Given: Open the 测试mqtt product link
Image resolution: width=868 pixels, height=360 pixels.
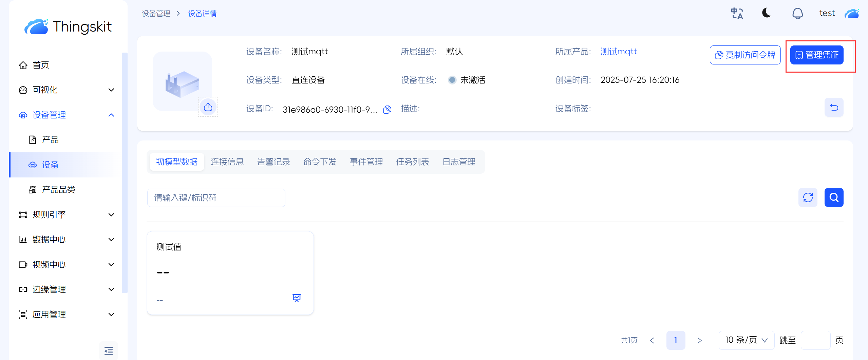Looking at the screenshot, I should (x=619, y=52).
